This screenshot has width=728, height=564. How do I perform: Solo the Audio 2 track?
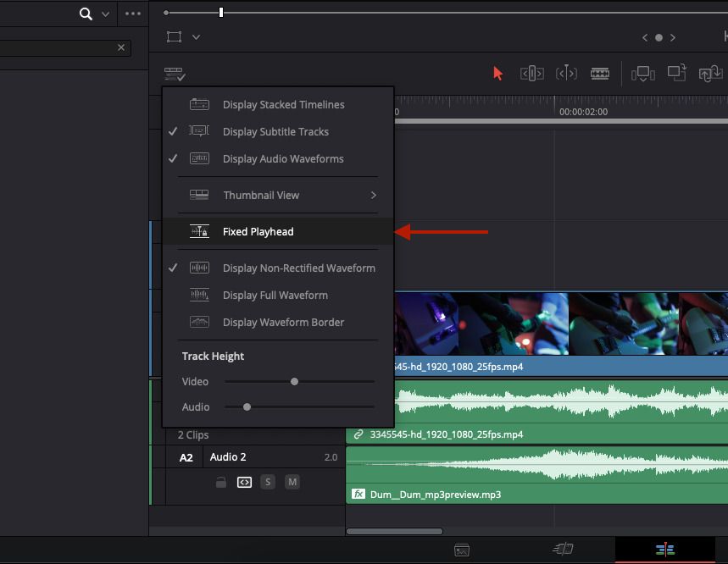click(267, 481)
